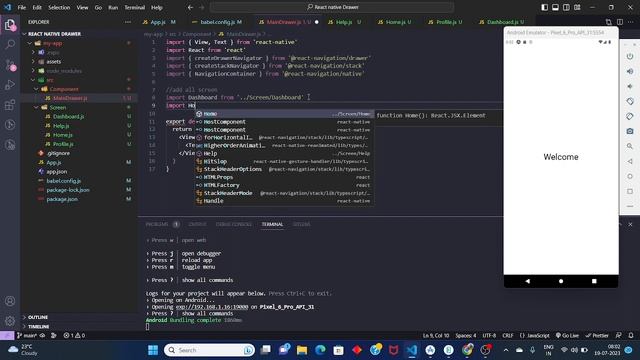This screenshot has width=640, height=360.
Task: Click the emulator toolbar back triangle icon
Action: [630, 161]
